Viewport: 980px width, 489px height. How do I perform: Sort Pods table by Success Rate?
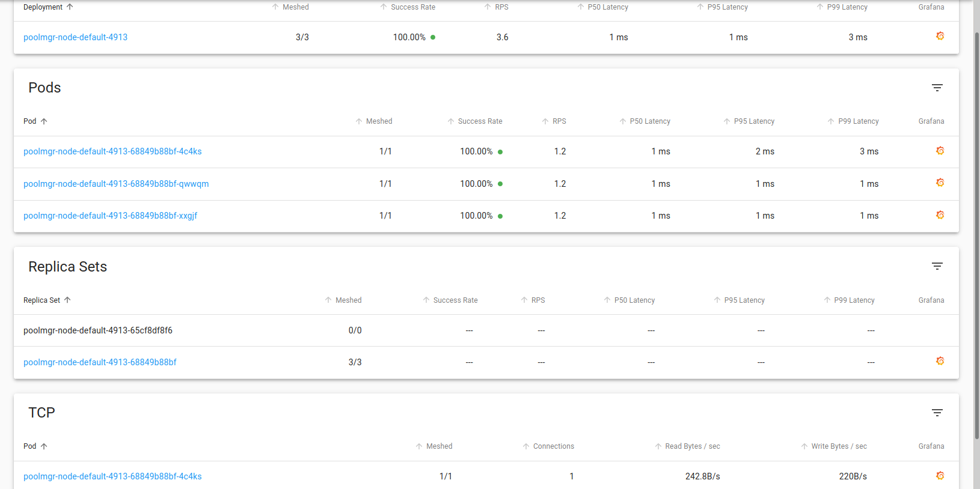[x=479, y=121]
